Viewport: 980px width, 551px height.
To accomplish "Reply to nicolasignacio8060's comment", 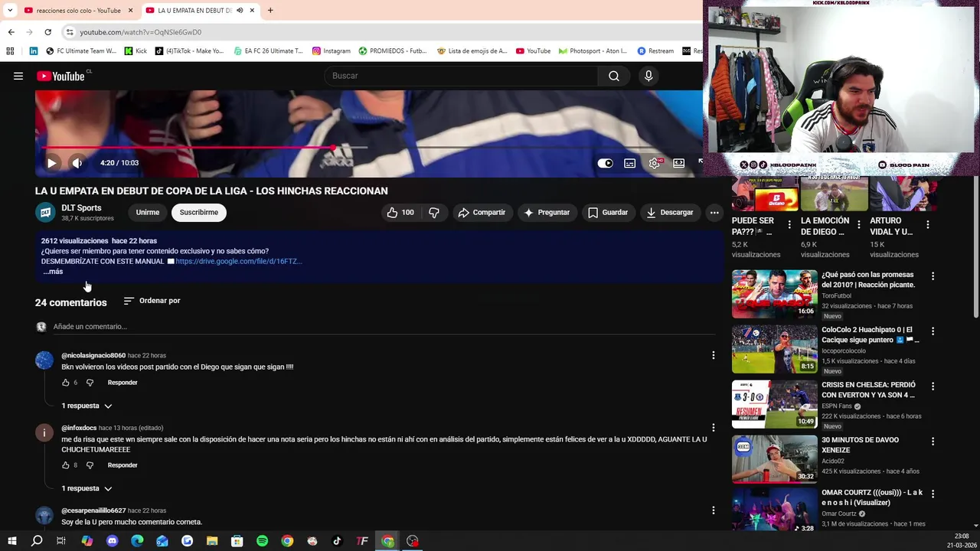I will pyautogui.click(x=122, y=383).
